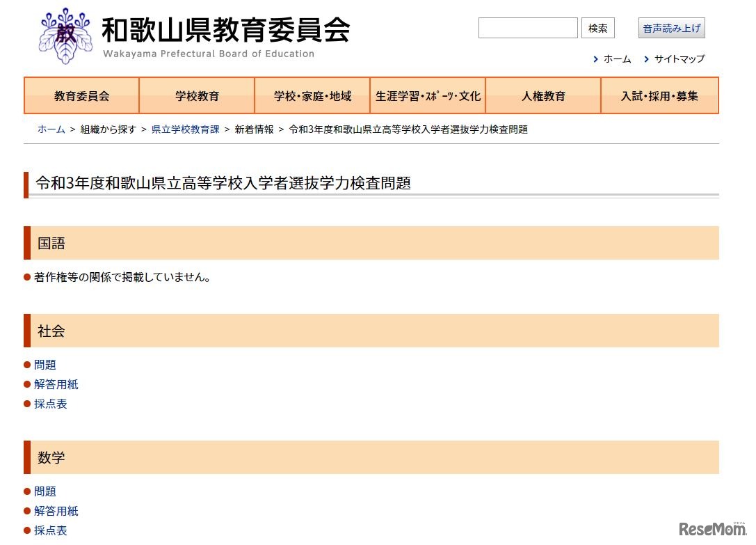
Task: Open the 採点表 link under 社会
Action: point(50,404)
